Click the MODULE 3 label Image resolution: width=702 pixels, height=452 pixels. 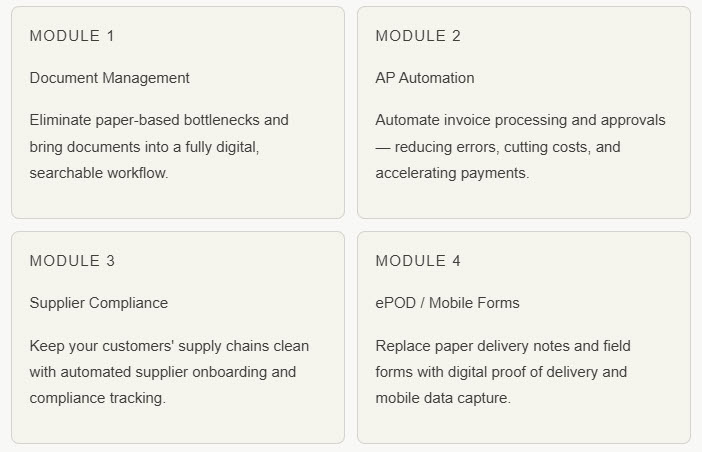(x=72, y=261)
